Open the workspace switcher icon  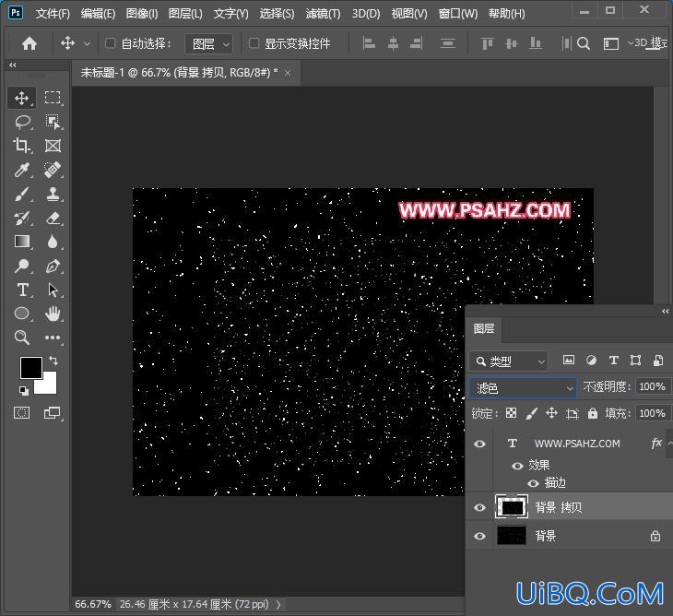[x=611, y=43]
